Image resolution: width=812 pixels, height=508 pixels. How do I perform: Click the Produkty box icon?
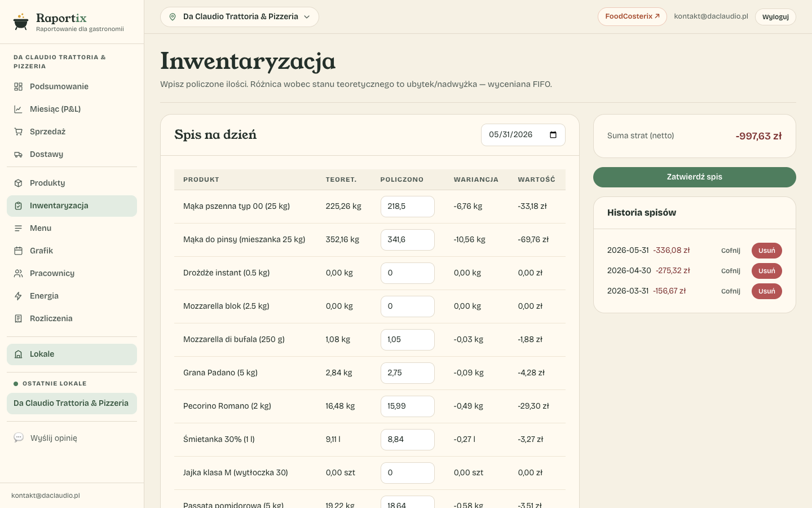coord(18,183)
